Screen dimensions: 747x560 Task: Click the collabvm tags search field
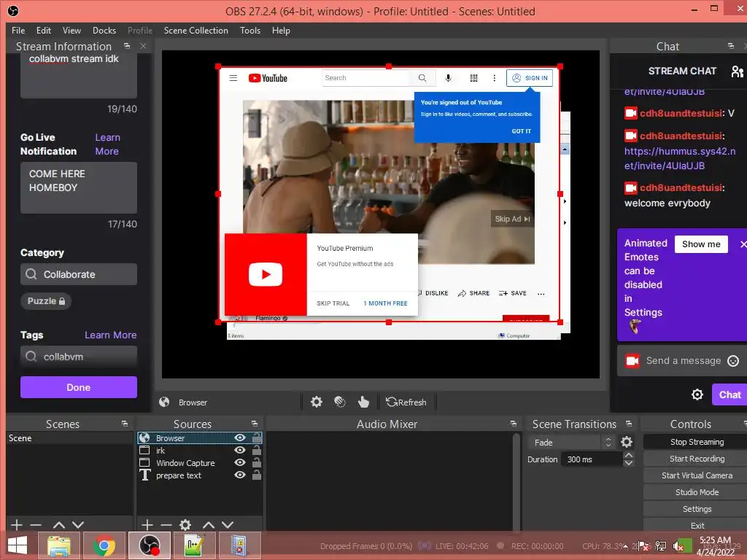(79, 356)
